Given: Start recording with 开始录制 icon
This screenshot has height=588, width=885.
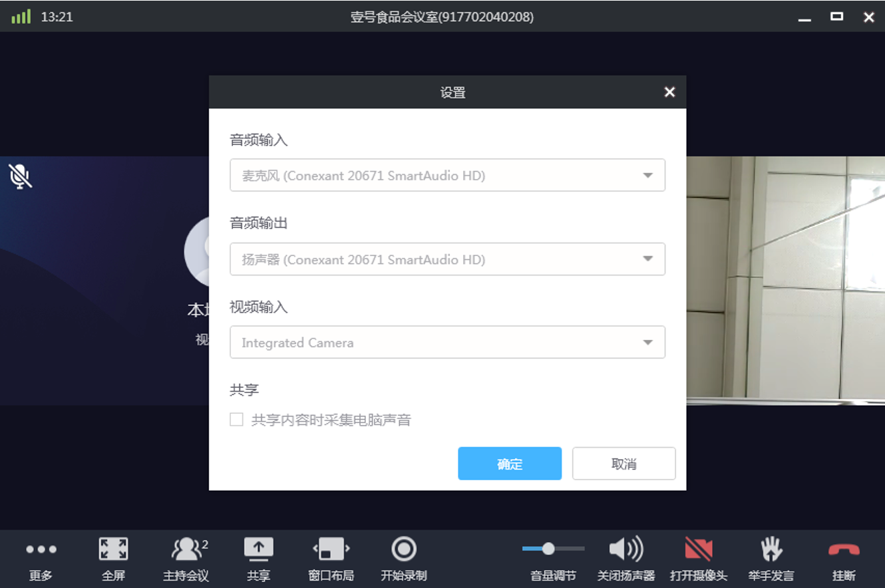Looking at the screenshot, I should pos(403,550).
